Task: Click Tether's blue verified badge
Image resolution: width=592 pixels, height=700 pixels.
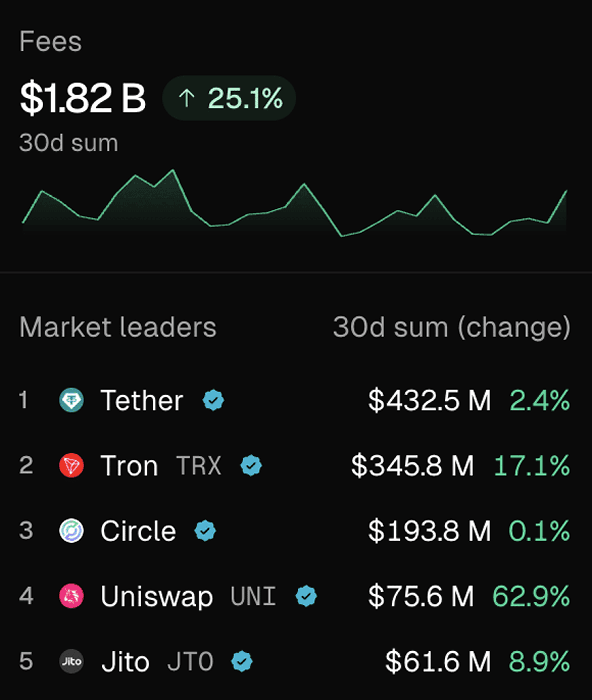Action: (213, 400)
